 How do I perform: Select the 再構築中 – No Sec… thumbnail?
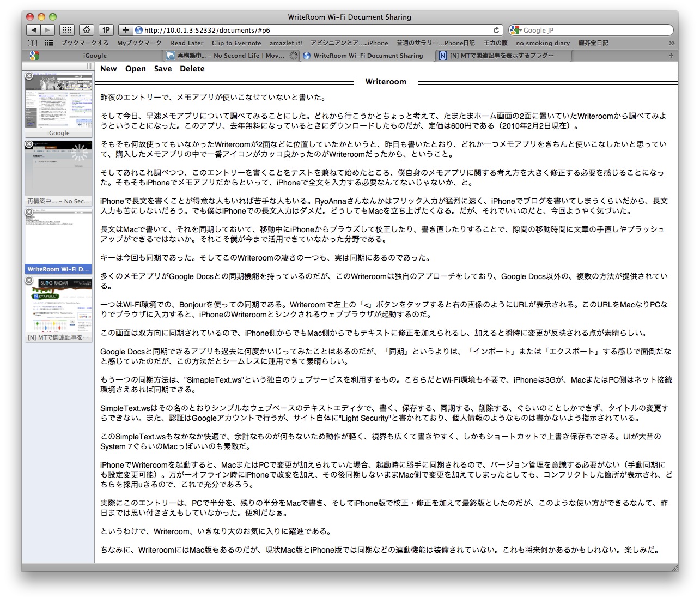(58, 172)
